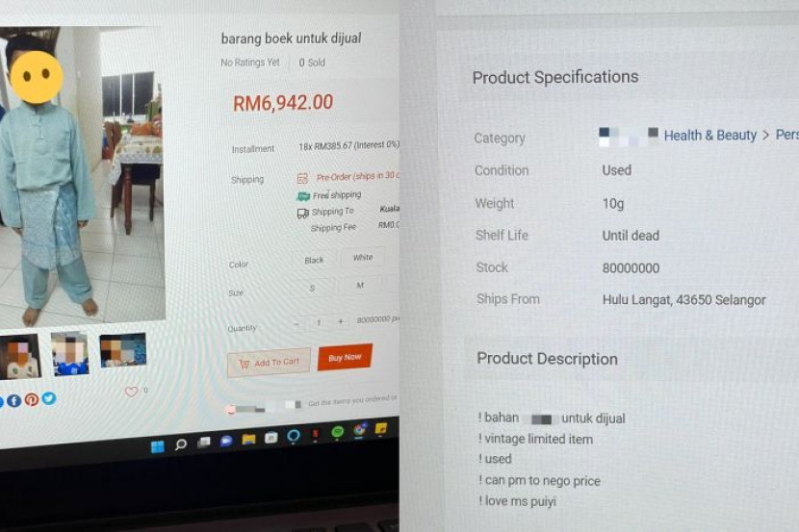799x532 pixels.
Task: Increase quantity with plus button
Action: 341,321
